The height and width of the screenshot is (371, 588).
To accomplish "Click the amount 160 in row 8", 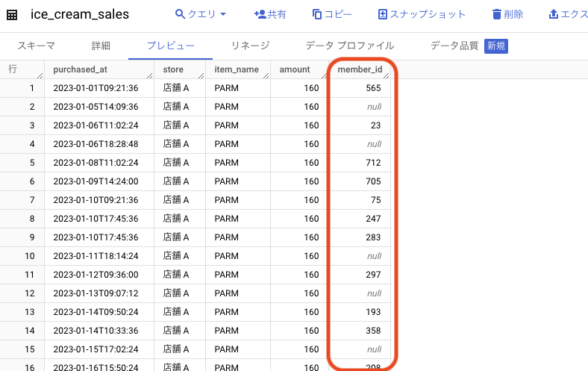I will coord(311,219).
